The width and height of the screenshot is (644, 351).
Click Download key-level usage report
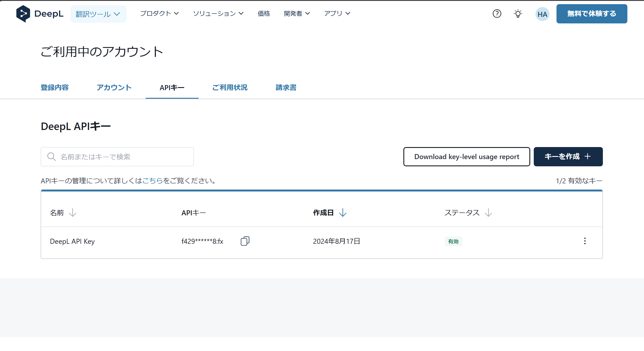click(467, 157)
